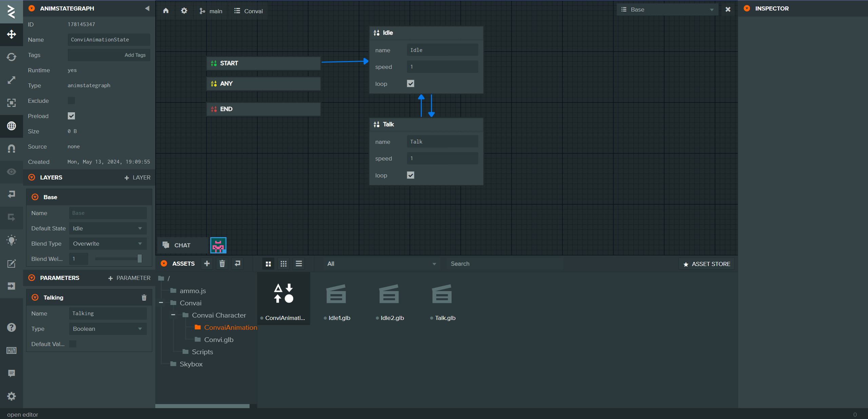Viewport: 868px width, 419px height.
Task: Open the parameter Type Boolean dropdown
Action: pos(107,329)
